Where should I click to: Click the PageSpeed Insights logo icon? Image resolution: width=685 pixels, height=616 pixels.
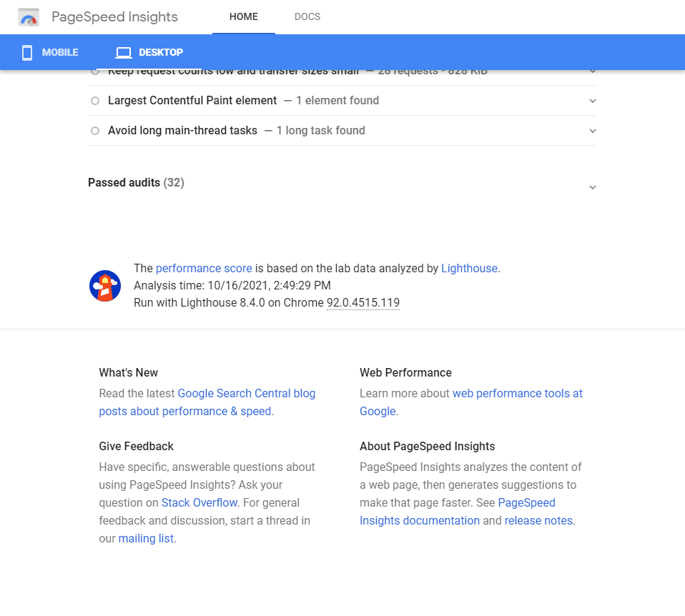(29, 17)
